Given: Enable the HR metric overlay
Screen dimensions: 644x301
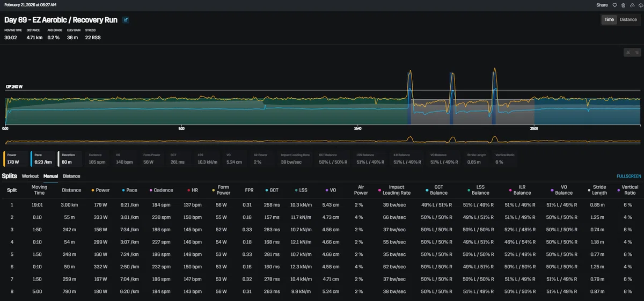Looking at the screenshot, I should tap(125, 159).
